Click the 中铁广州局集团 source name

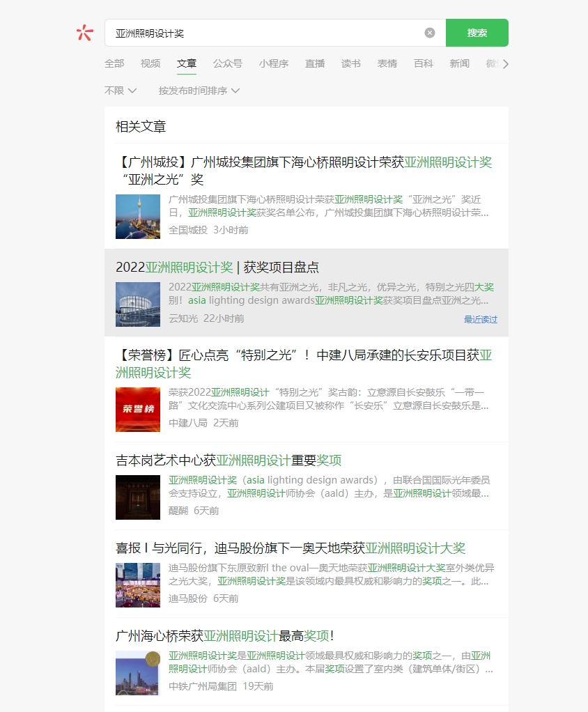coord(203,686)
